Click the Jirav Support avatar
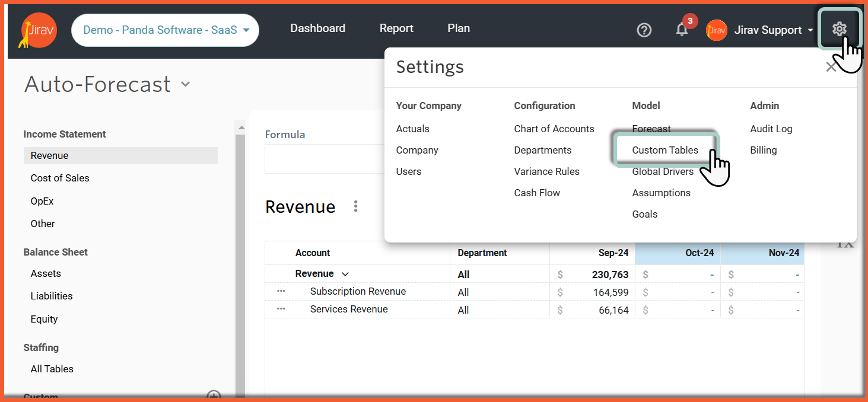This screenshot has width=868, height=402. (717, 30)
